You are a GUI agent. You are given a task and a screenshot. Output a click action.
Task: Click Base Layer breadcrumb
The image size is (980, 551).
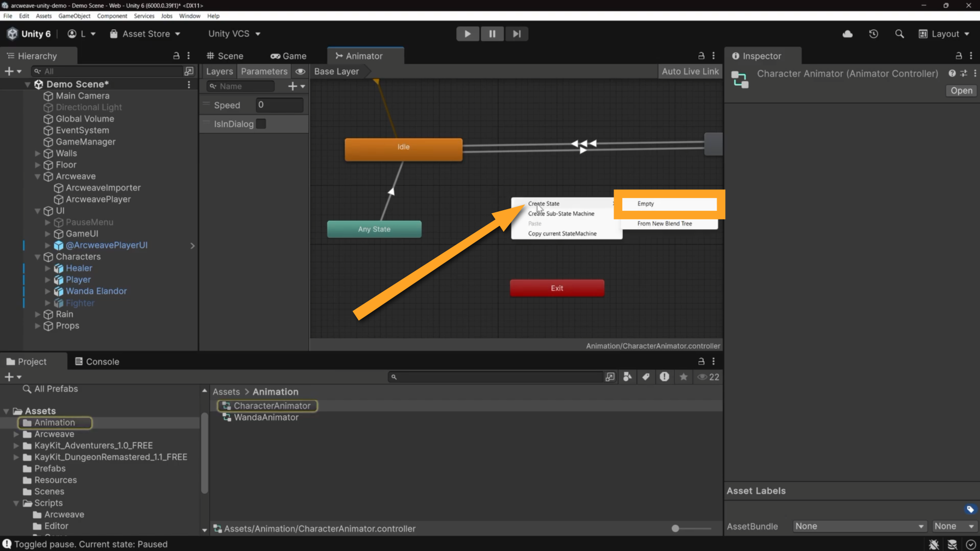click(x=336, y=71)
